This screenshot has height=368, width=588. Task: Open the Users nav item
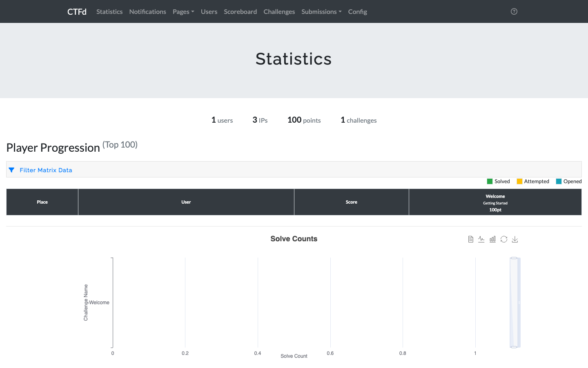click(209, 11)
